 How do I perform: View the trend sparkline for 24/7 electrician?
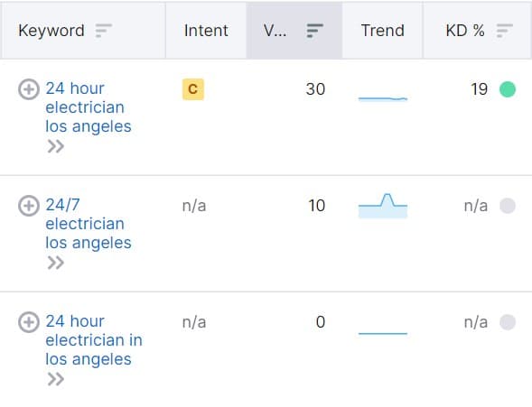[383, 206]
